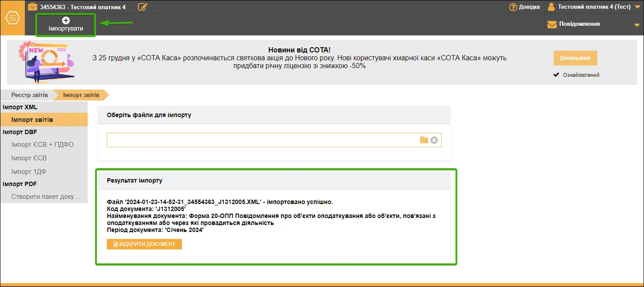
Task: Click the hexagon SOTA logo menu icon
Action: tap(12, 18)
